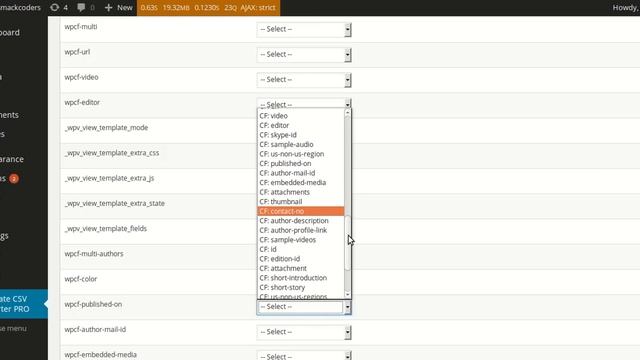Choose CF: author-profile-link option
The width and height of the screenshot is (640, 360).
(301, 230)
